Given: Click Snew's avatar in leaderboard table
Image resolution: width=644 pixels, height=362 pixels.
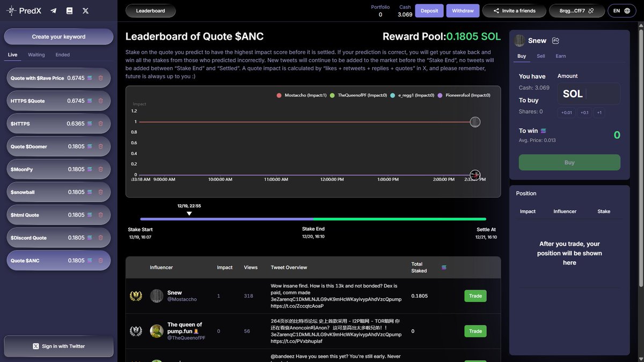Looking at the screenshot, I should pyautogui.click(x=157, y=296).
